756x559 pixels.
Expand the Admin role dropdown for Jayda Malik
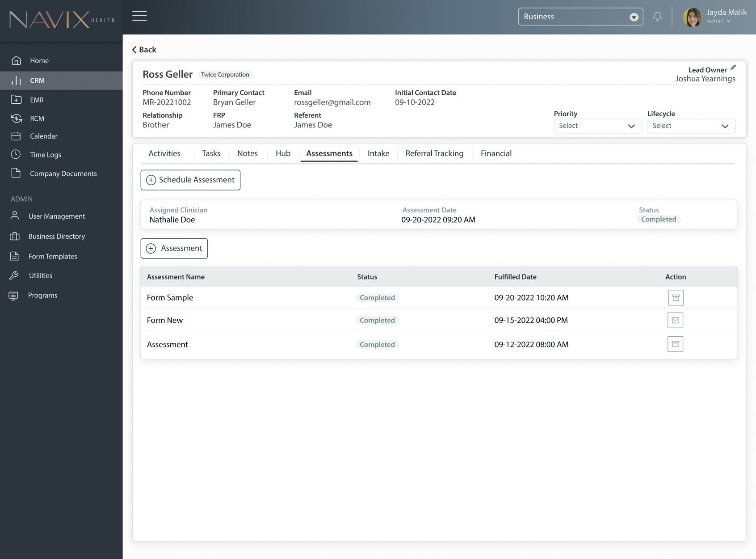tap(728, 21)
